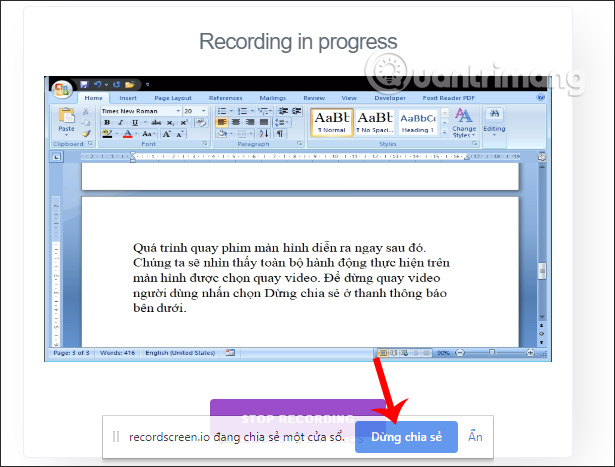615x467 pixels.
Task: Redo the last action in Word
Action: [116, 84]
